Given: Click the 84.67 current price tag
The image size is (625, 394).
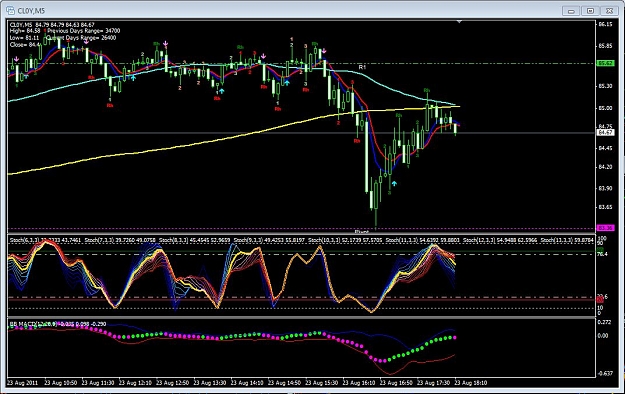Looking at the screenshot, I should coord(605,132).
